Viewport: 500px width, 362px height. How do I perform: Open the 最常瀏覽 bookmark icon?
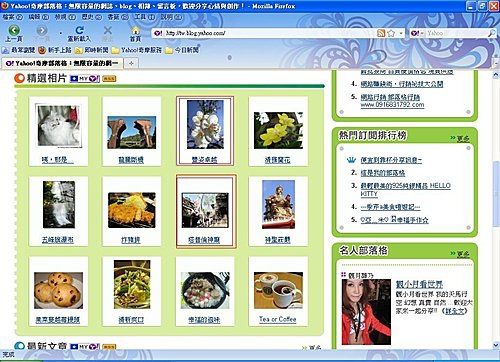5,50
